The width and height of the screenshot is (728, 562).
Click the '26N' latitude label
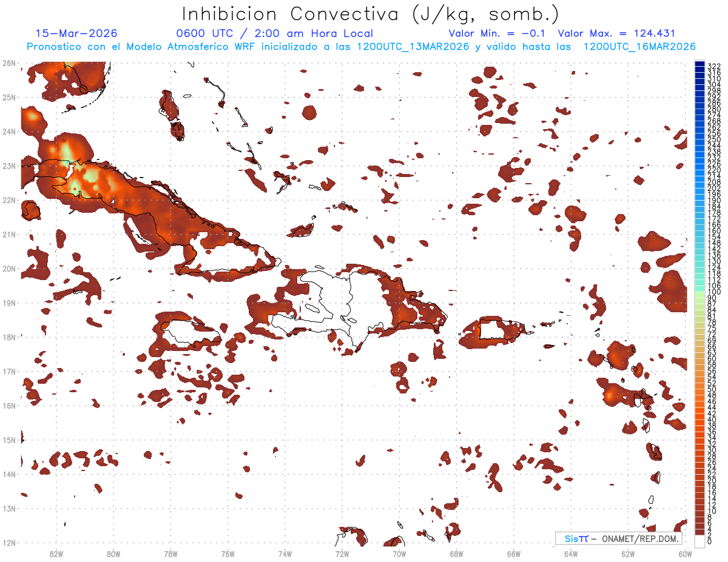(9, 63)
